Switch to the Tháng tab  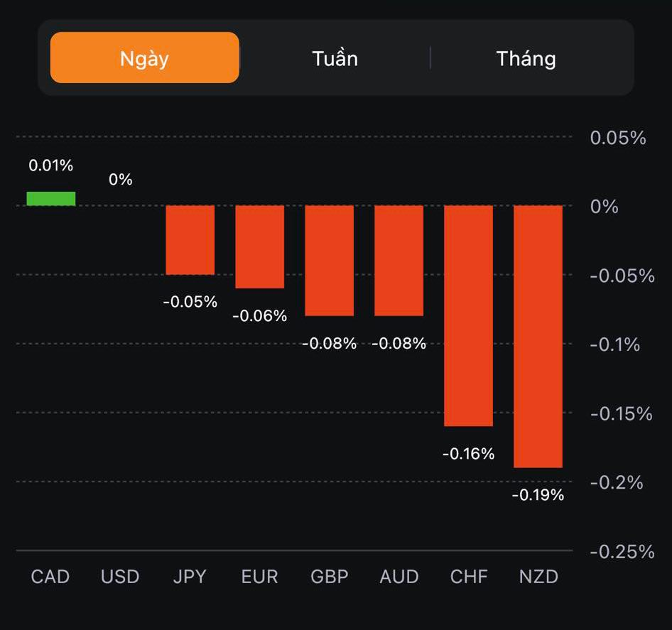(526, 58)
